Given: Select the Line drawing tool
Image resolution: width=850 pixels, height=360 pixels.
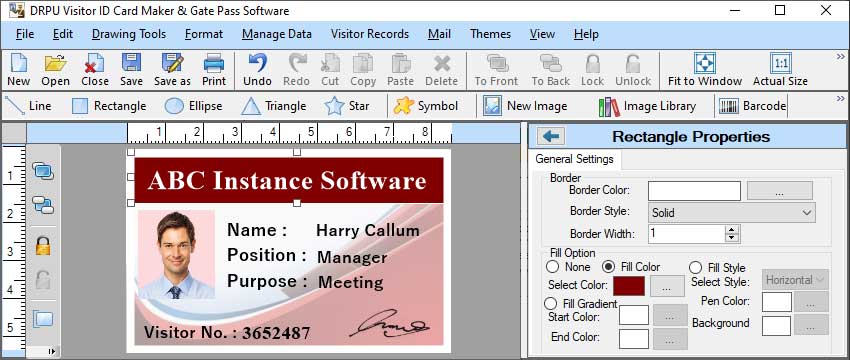Looking at the screenshot, I should pyautogui.click(x=28, y=106).
